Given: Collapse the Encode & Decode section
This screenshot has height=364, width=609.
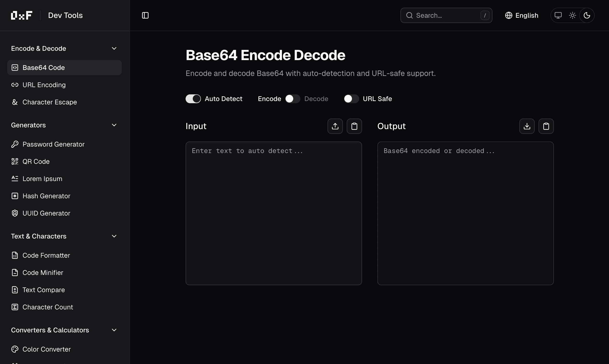Looking at the screenshot, I should pyautogui.click(x=114, y=48).
